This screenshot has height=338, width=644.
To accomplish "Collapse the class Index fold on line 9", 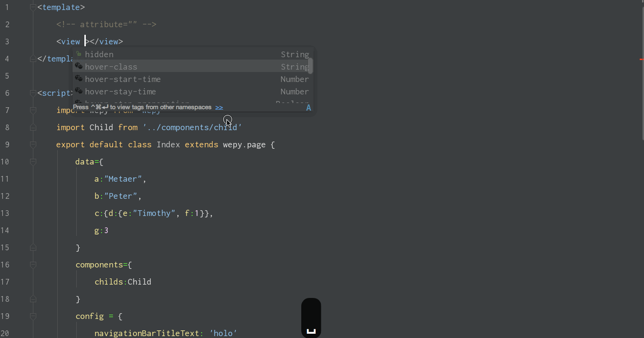I will (x=32, y=144).
